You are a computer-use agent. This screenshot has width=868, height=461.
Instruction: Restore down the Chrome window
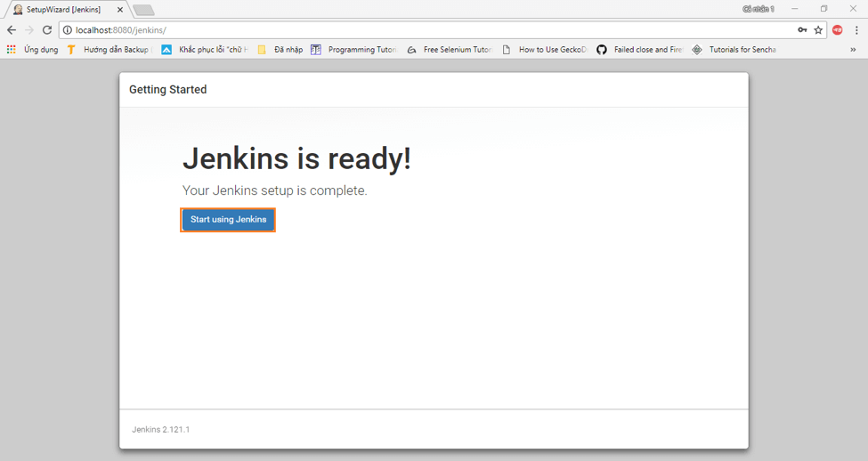[823, 9]
